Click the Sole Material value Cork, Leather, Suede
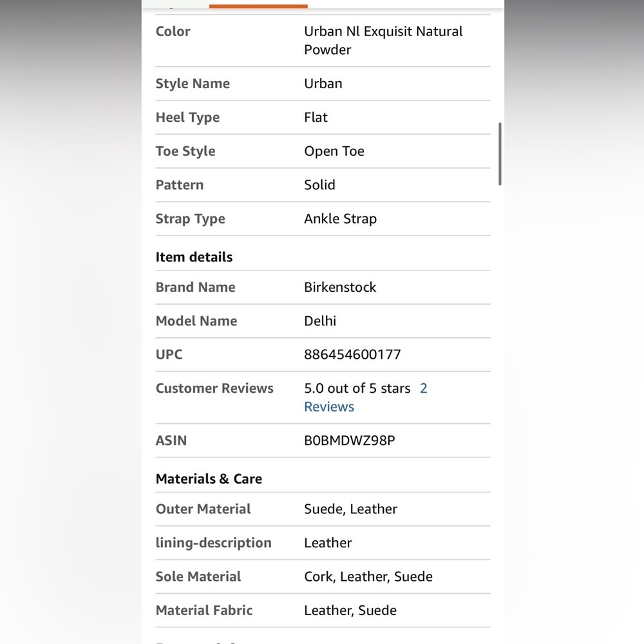This screenshot has height=644, width=644. pyautogui.click(x=368, y=576)
